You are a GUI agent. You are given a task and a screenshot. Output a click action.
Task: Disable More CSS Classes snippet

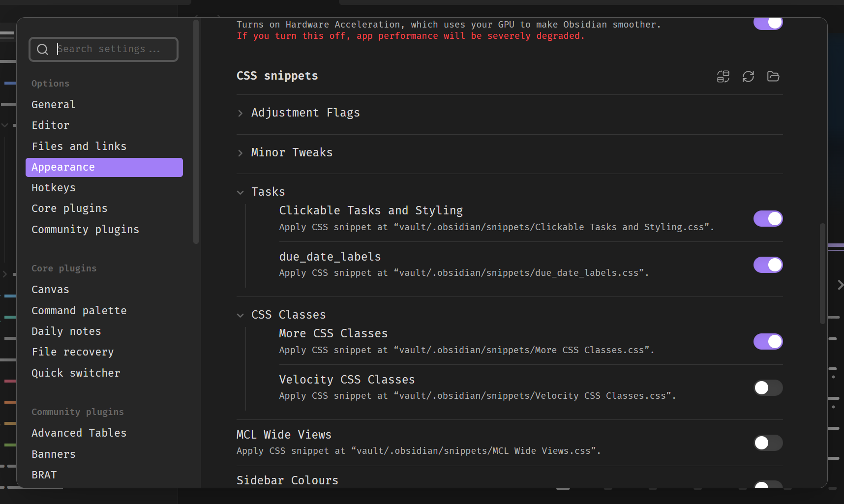click(767, 342)
